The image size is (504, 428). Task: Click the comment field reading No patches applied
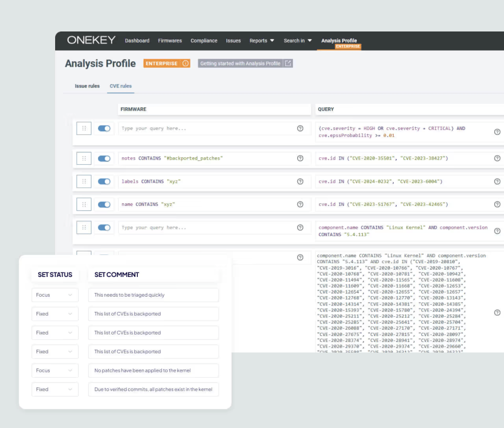tap(153, 370)
